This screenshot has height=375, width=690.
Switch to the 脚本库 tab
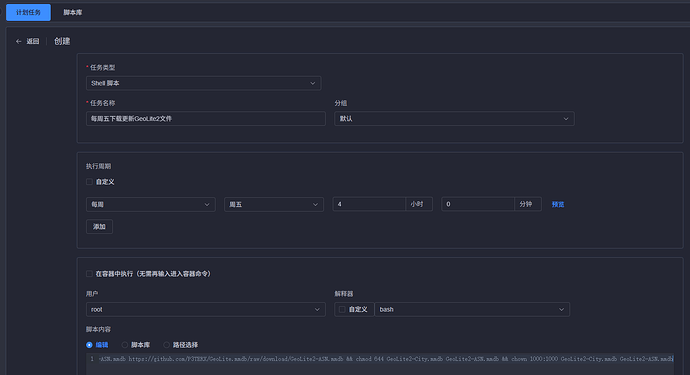(x=73, y=12)
